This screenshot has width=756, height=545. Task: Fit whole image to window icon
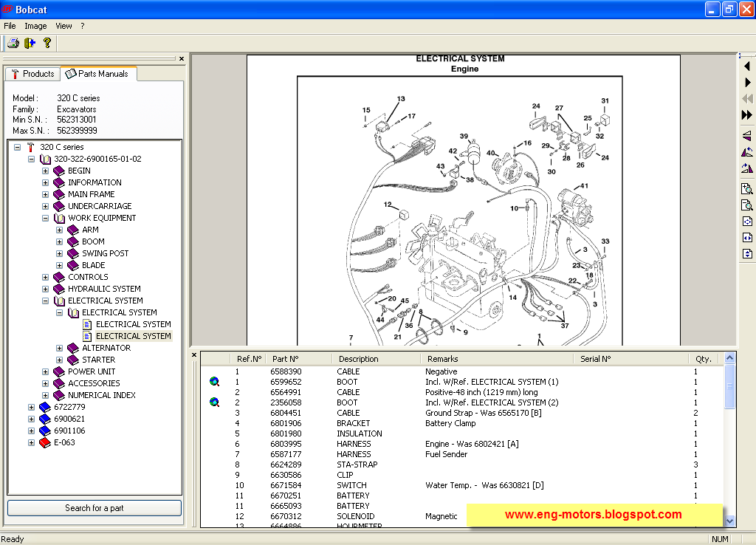(x=747, y=222)
